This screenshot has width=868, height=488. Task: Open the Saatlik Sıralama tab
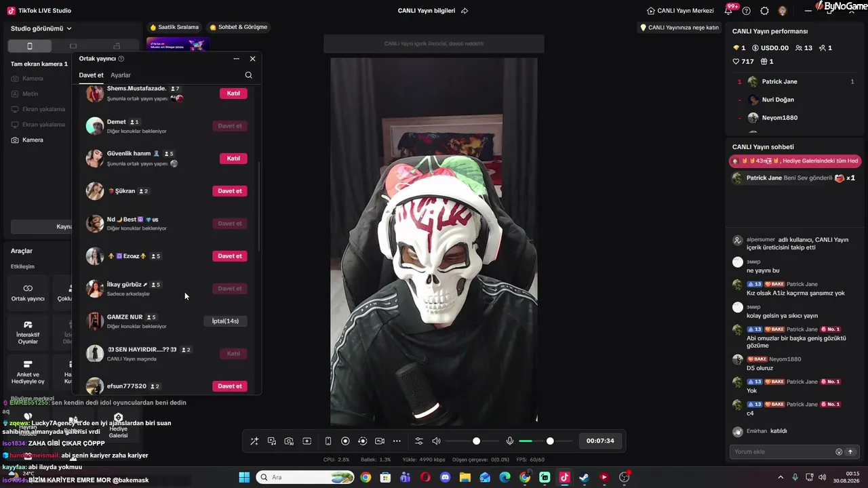point(174,27)
